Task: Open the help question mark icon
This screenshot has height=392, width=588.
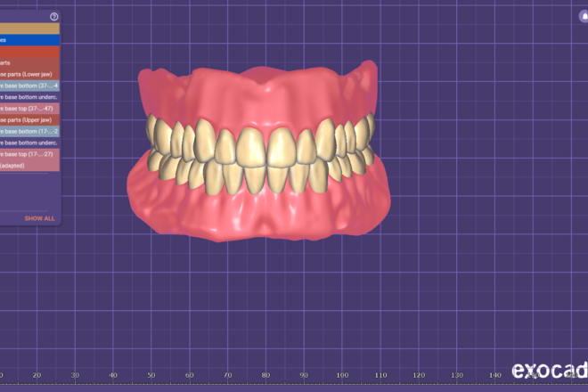Action: [54, 17]
